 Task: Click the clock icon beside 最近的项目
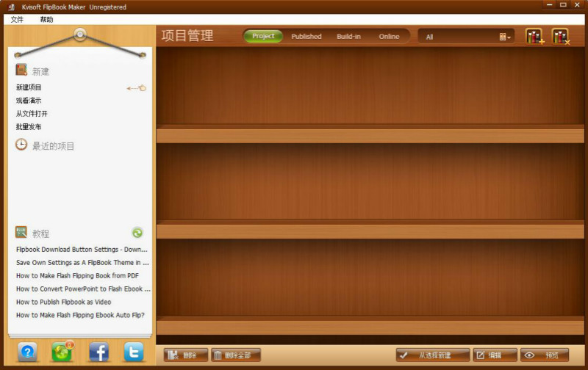pyautogui.click(x=22, y=145)
